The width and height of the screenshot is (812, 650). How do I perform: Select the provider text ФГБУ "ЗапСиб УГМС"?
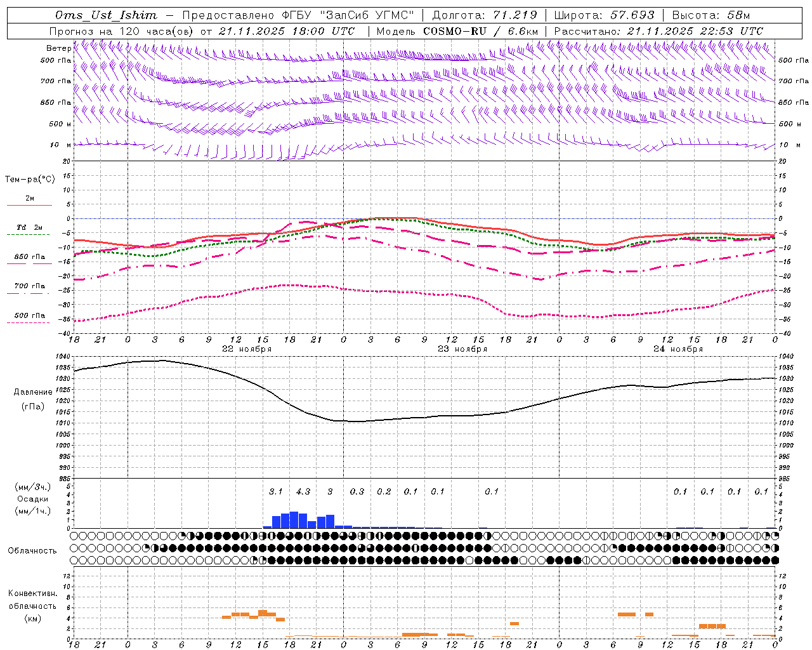[348, 15]
